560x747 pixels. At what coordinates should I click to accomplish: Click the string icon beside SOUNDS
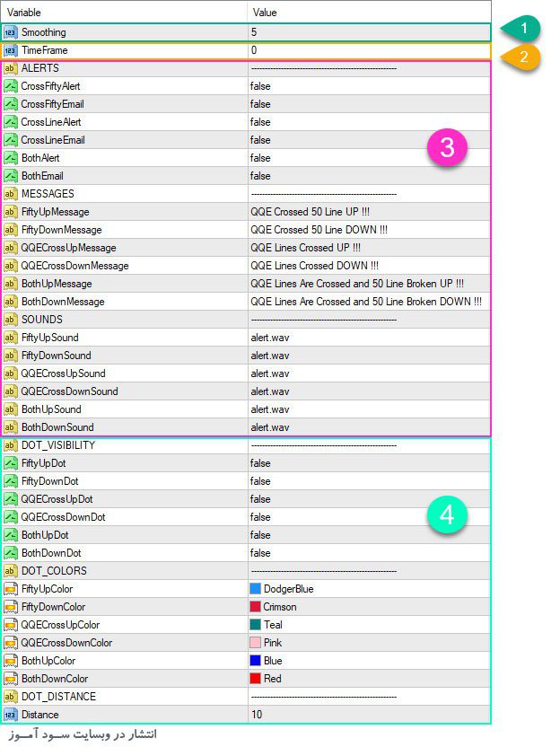(10, 320)
